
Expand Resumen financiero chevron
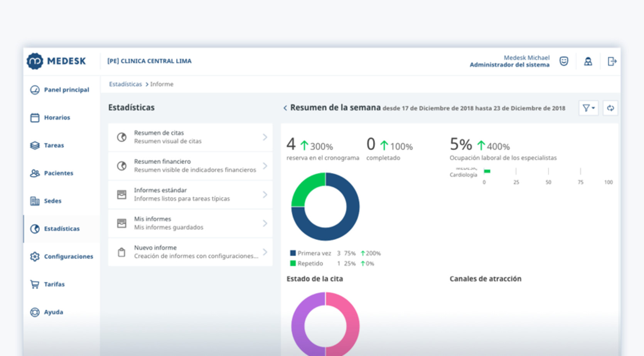pos(265,166)
